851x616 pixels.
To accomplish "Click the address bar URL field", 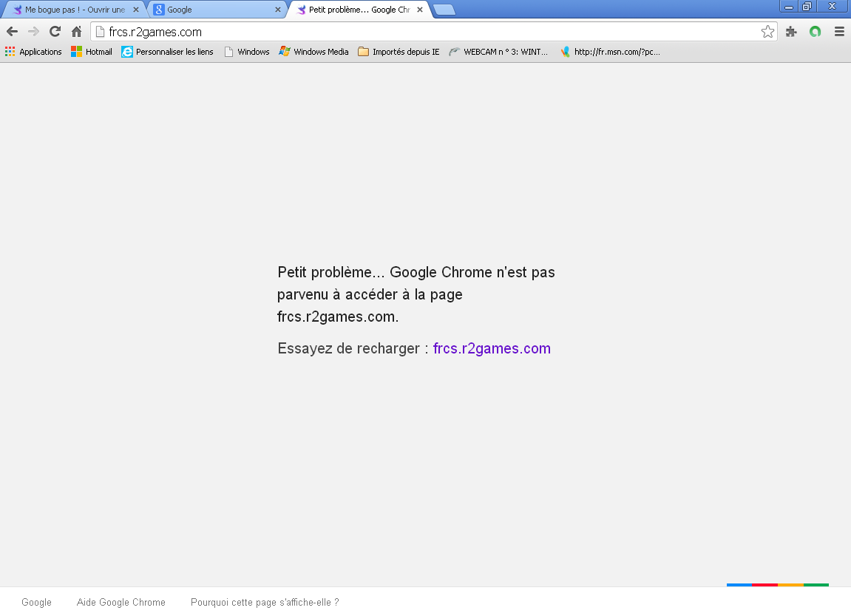I will tap(429, 32).
